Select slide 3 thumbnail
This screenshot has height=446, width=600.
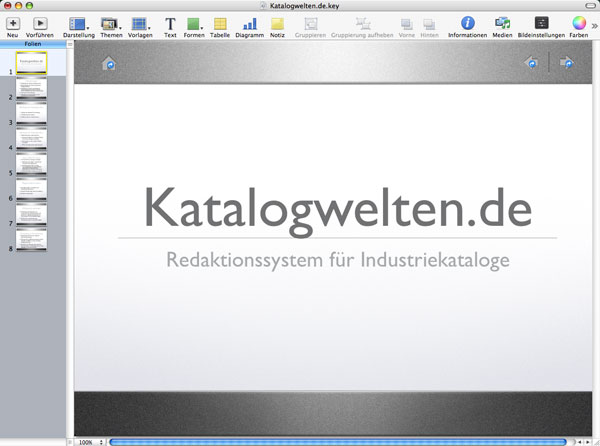(31, 113)
